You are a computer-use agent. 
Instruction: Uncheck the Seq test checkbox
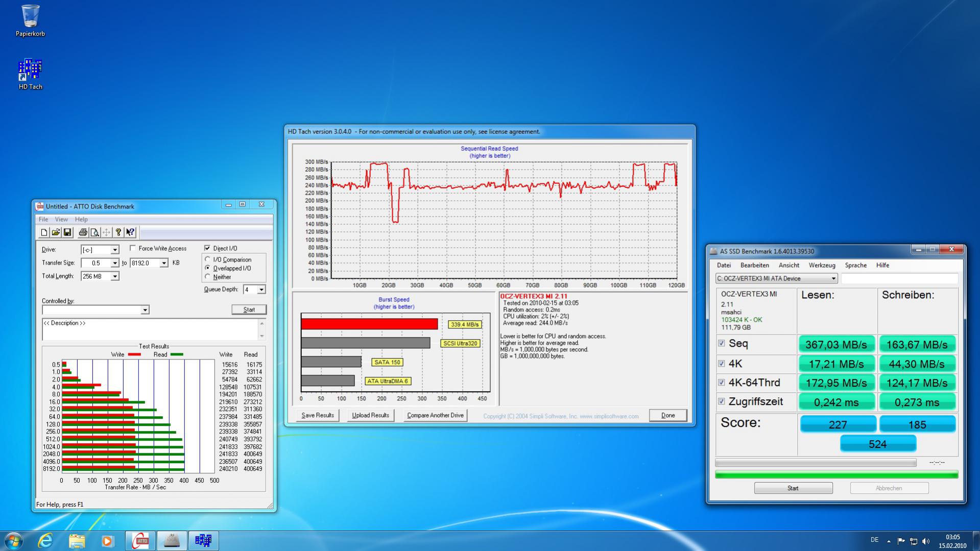point(722,343)
